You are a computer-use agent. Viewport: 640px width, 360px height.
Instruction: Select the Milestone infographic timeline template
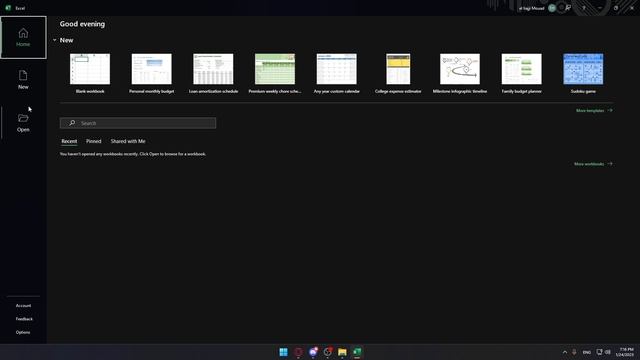[x=460, y=73]
